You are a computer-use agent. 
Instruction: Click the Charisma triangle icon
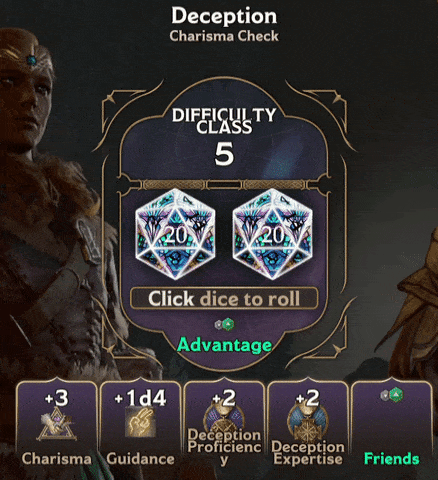(56, 424)
